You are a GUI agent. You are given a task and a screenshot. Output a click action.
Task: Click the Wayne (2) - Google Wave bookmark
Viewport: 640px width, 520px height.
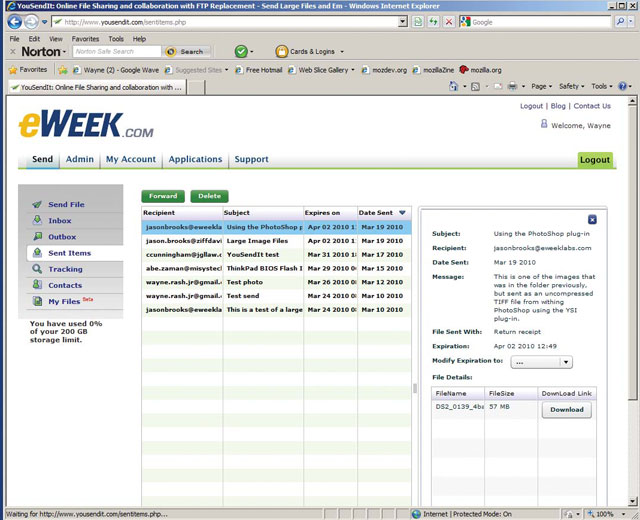tap(116, 70)
